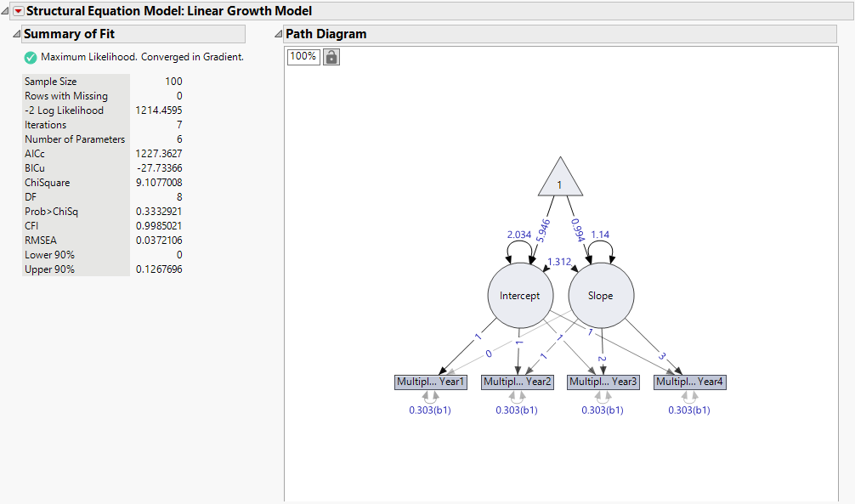Select the Slope latent variable node

[601, 295]
